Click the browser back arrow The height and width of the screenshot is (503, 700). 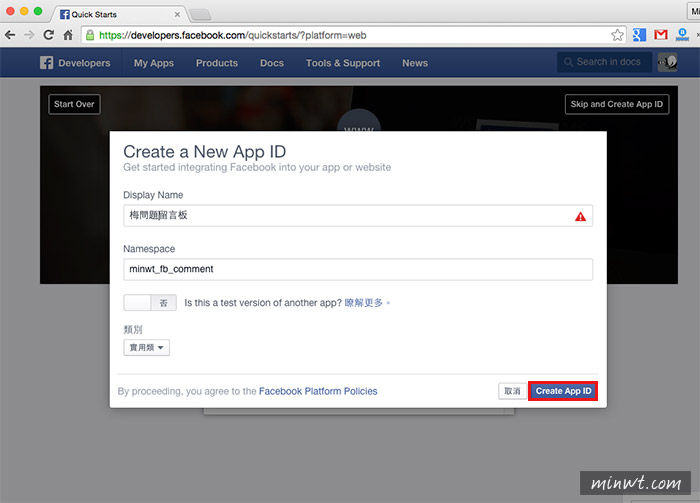click(10, 35)
